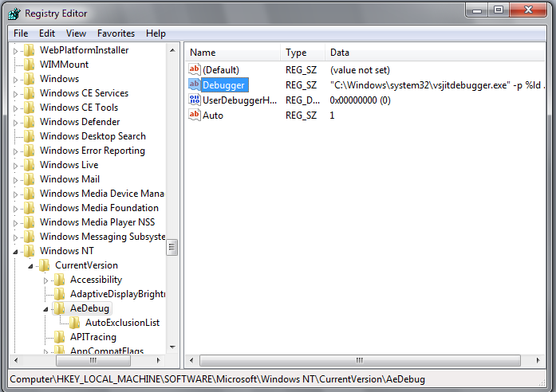This screenshot has height=392, width=556.
Task: Click the AeDebug folder icon
Action: click(x=60, y=308)
